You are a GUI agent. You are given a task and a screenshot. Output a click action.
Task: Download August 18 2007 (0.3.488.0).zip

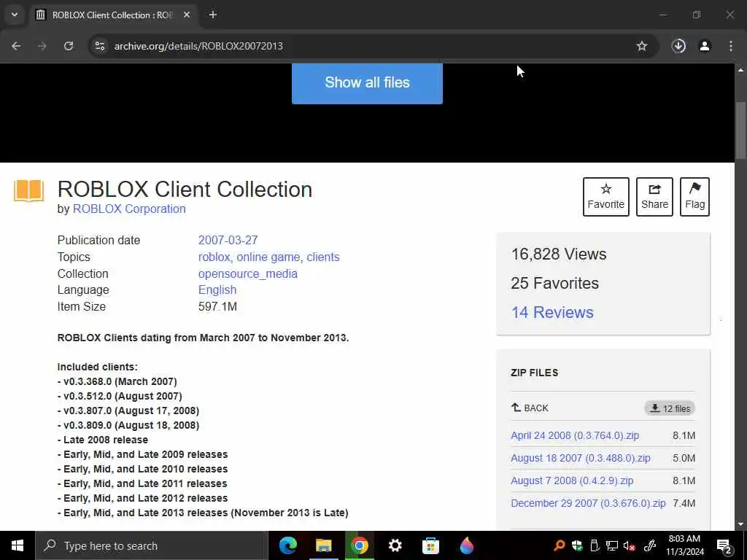tap(580, 458)
